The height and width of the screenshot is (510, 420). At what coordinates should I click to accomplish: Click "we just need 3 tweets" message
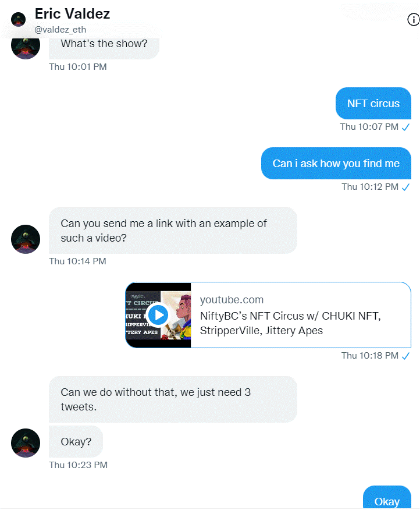click(173, 399)
